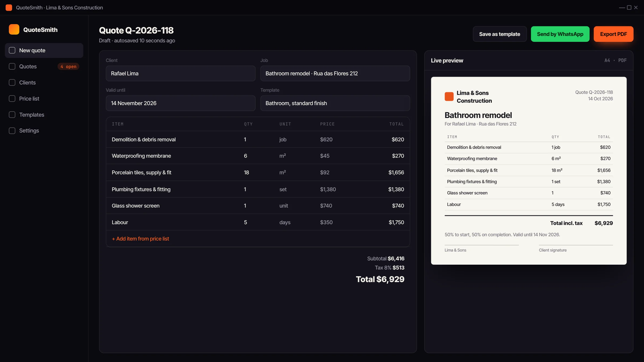Open the New quote menu item
This screenshot has height=362, width=644.
[44, 50]
